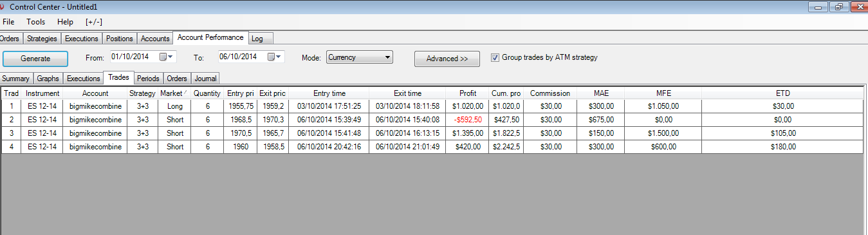
Task: Click the $1.050,00 MFE cell
Action: [x=663, y=106]
